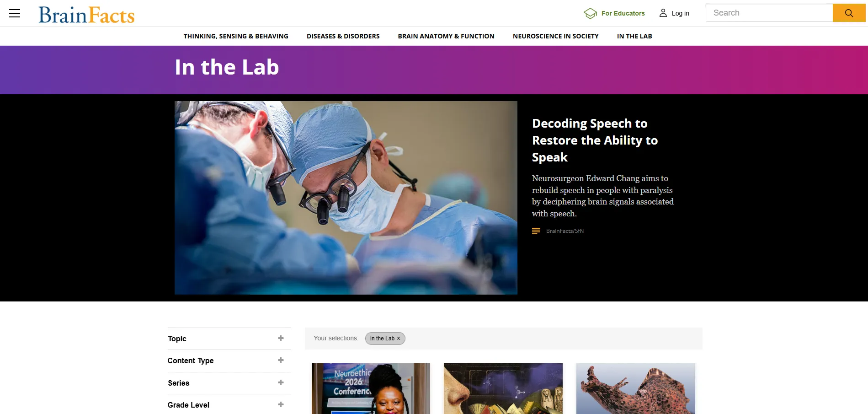This screenshot has height=414, width=868.
Task: Open Decoding Speech to Restore article title
Action: (x=595, y=140)
